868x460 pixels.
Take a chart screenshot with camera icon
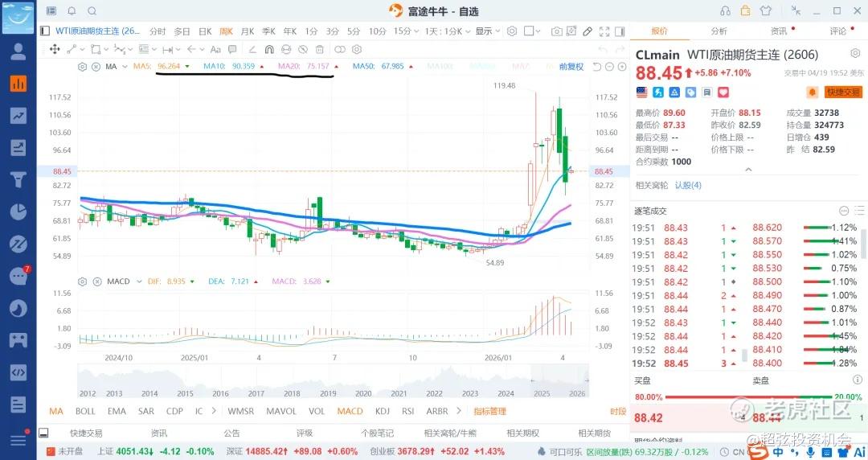click(556, 31)
